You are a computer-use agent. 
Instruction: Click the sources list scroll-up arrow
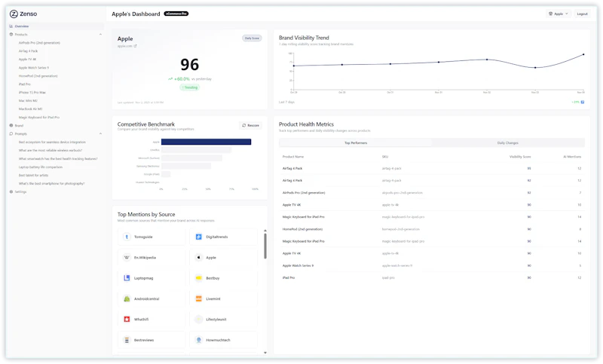click(x=265, y=231)
